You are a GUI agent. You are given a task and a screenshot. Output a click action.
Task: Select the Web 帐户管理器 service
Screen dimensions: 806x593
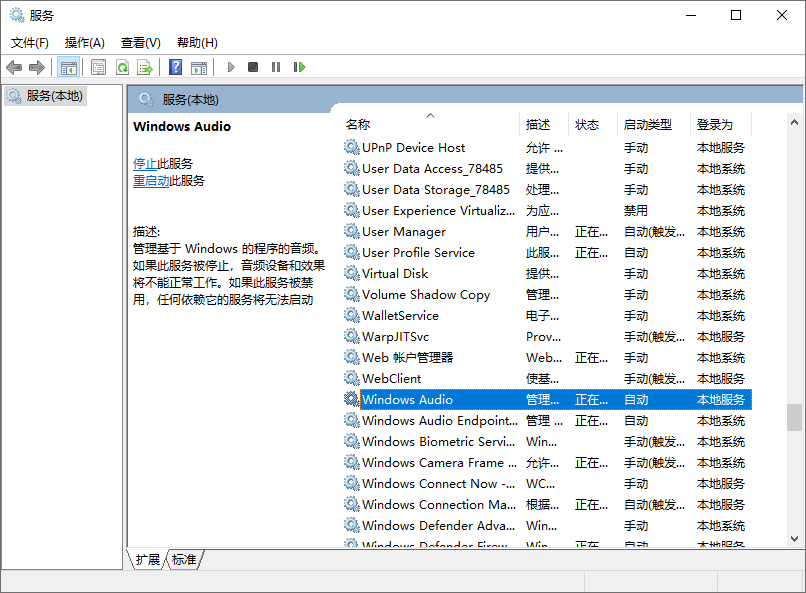[547, 357]
